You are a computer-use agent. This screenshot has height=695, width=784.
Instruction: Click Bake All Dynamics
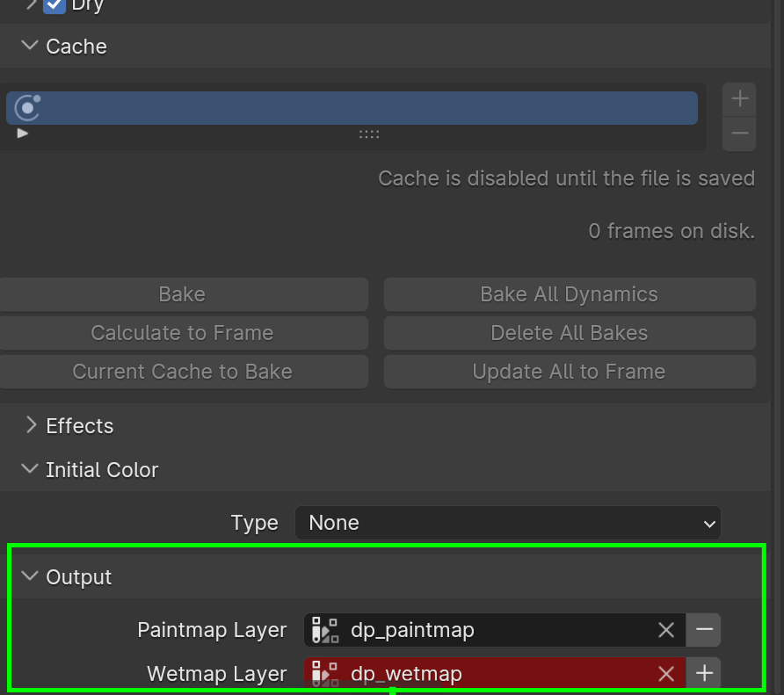(570, 294)
